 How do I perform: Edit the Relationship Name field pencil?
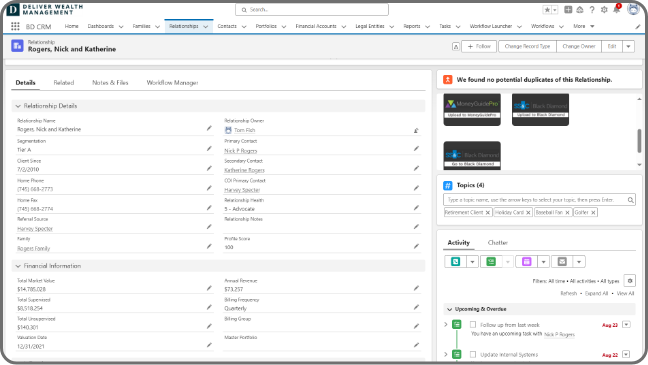tap(209, 129)
